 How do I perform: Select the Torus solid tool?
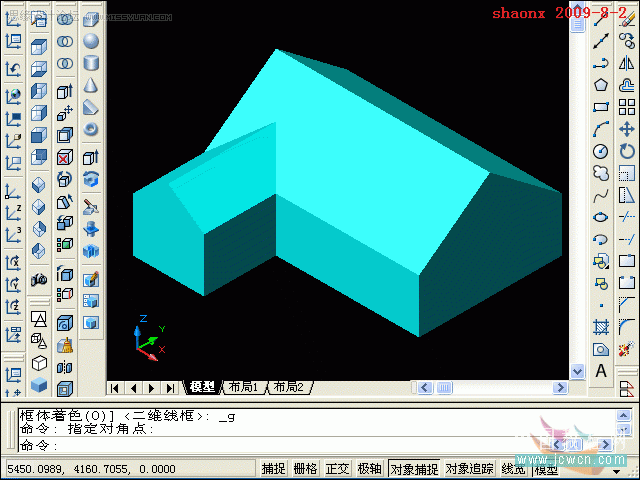pyautogui.click(x=91, y=129)
